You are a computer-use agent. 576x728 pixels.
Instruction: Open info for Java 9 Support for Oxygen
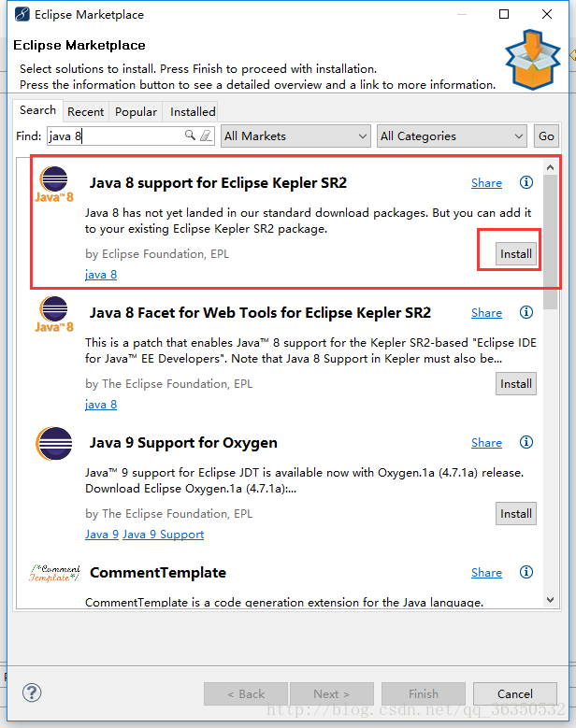[526, 442]
